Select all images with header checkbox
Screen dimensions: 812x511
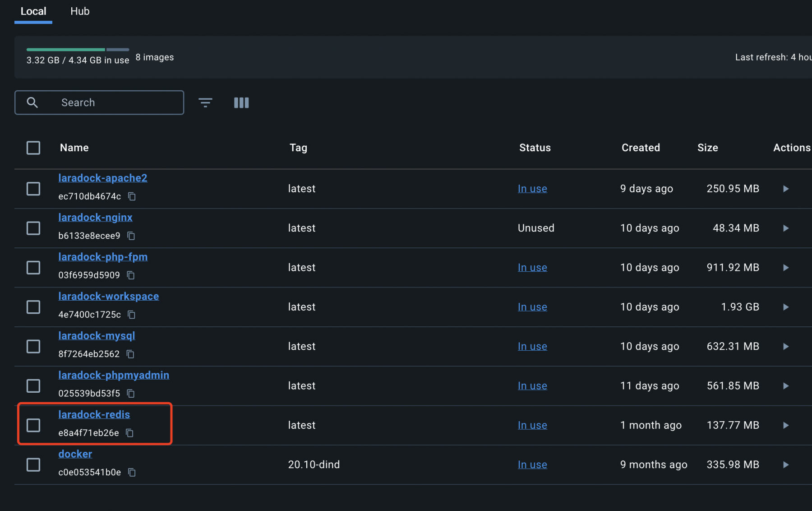33,148
